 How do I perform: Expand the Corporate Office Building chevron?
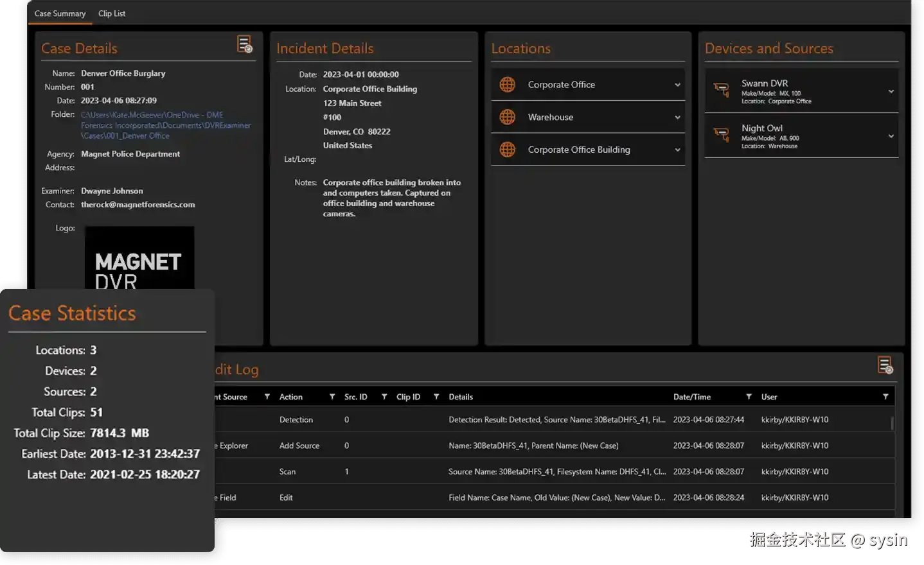[x=677, y=150]
